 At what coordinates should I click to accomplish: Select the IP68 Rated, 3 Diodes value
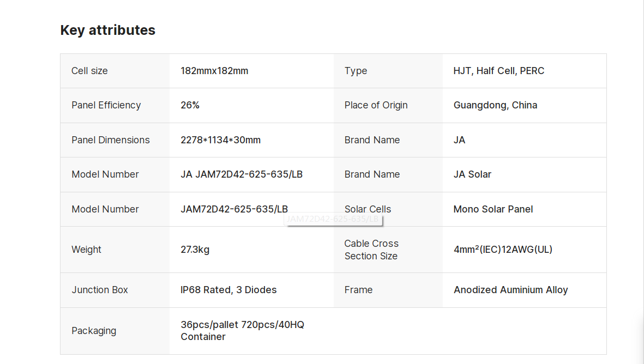pos(228,290)
